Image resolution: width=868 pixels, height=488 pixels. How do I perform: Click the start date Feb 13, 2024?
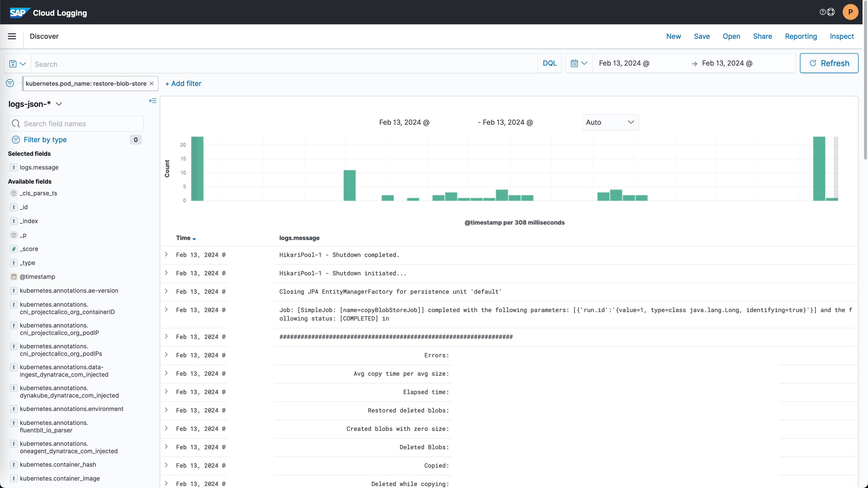[624, 63]
